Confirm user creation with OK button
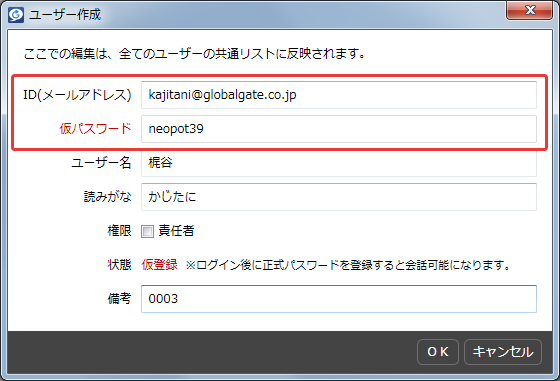Viewport: 560px width, 381px height. (438, 352)
